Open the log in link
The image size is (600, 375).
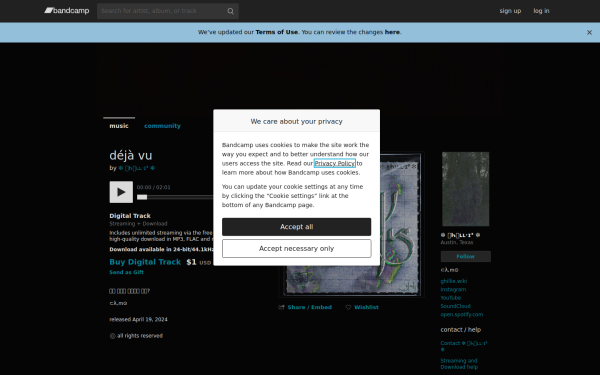point(541,11)
